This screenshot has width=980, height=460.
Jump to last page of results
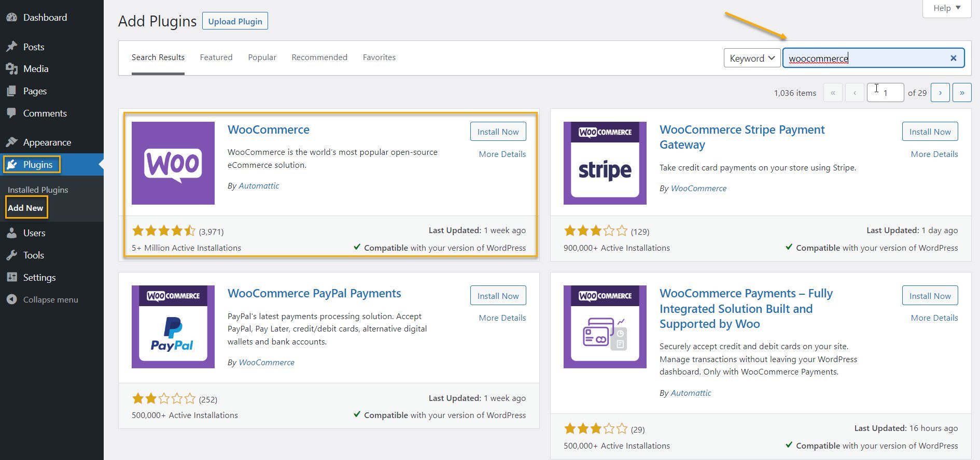[962, 93]
